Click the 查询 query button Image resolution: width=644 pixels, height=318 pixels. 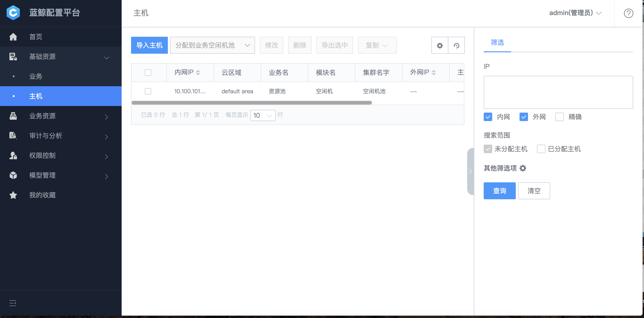coord(500,191)
